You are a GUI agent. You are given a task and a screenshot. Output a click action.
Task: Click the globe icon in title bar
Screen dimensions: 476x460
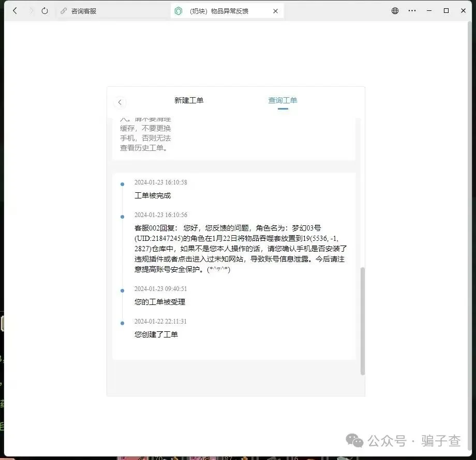[395, 11]
